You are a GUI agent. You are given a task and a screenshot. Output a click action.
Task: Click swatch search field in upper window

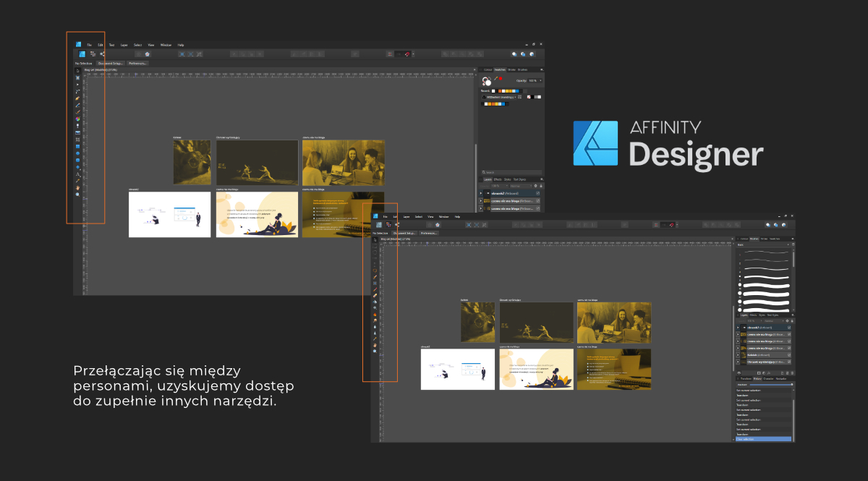pos(511,172)
